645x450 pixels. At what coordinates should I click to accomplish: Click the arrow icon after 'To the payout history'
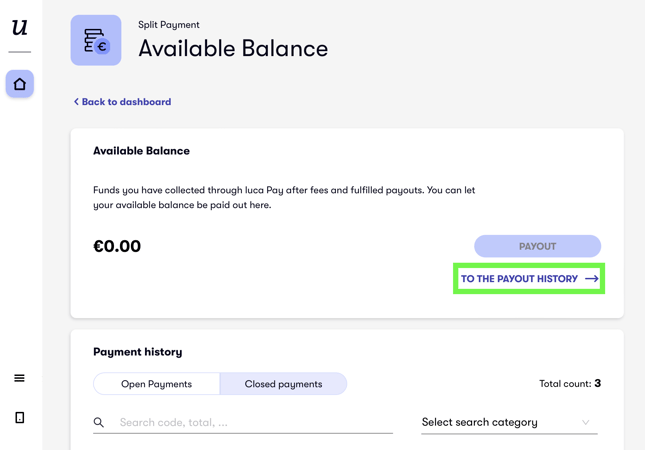coord(591,279)
